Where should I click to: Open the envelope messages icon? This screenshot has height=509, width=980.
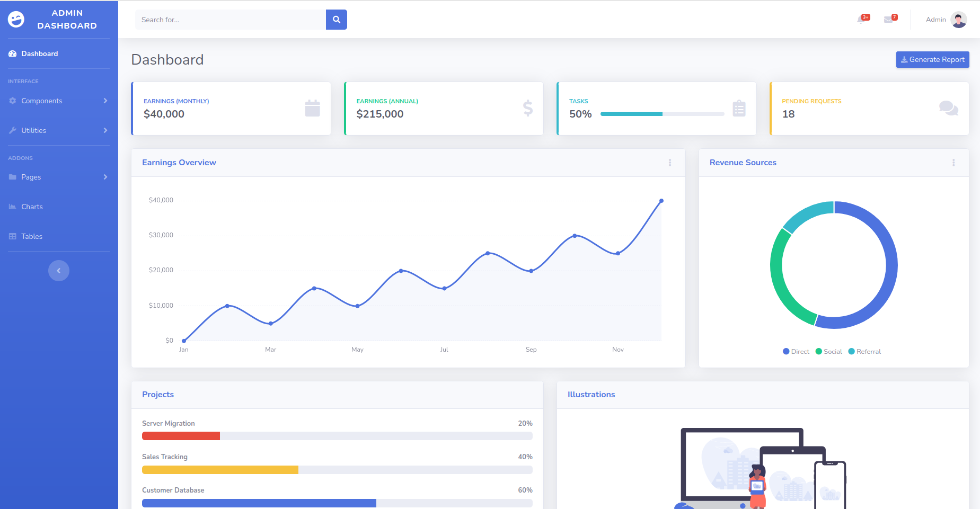click(889, 20)
